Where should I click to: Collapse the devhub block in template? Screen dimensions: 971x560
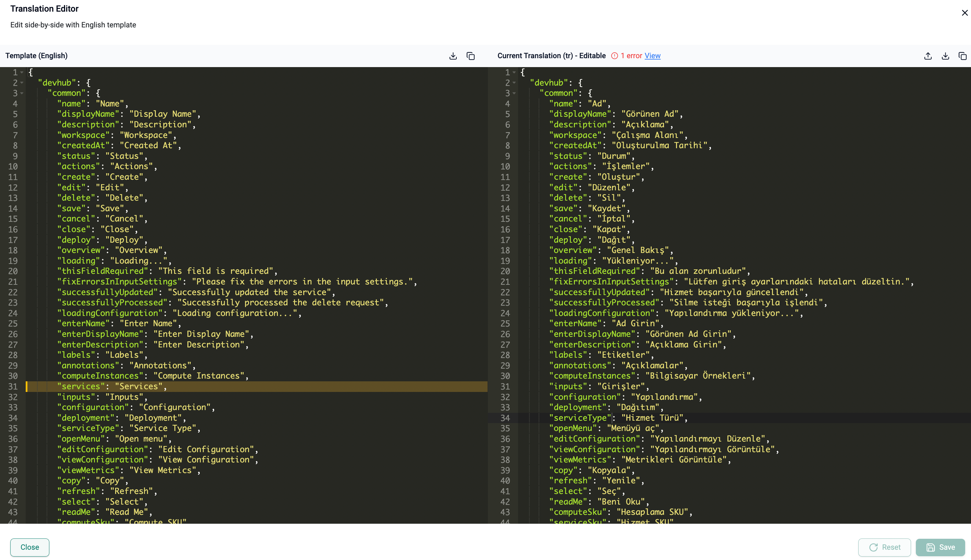pyautogui.click(x=22, y=83)
